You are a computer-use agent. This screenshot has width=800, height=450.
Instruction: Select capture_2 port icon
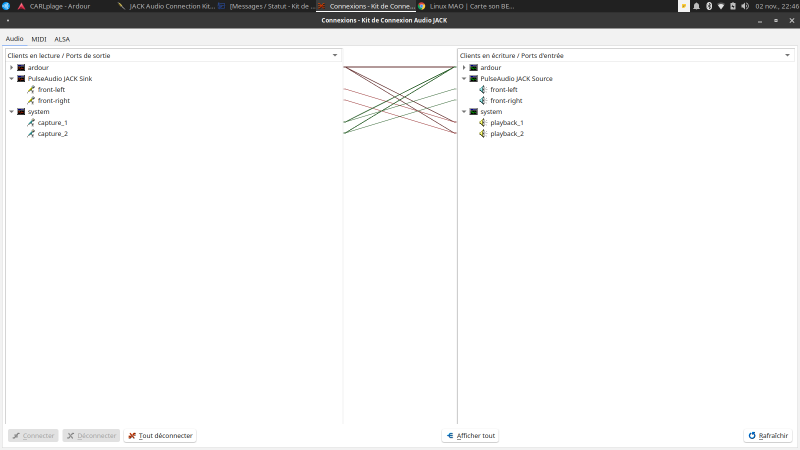point(31,134)
